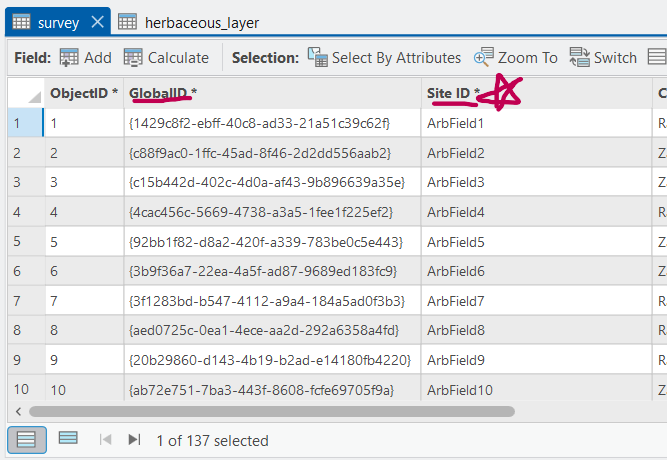The image size is (667, 460).
Task: Select row 5 by its row header
Action: tap(21, 242)
